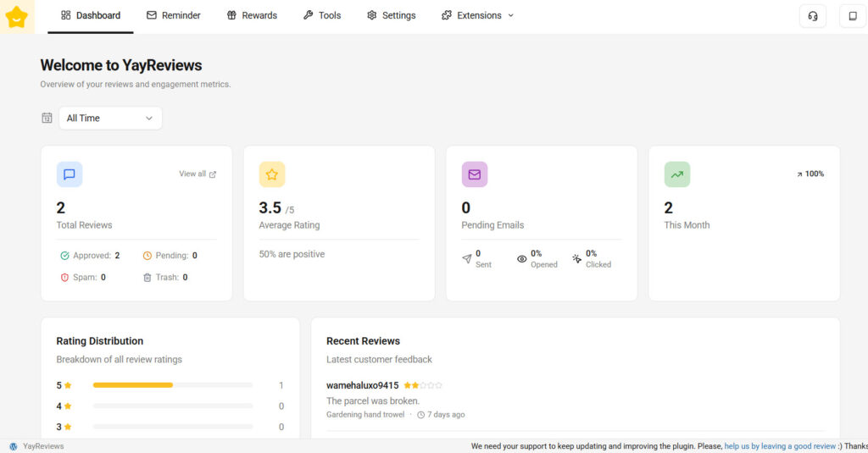The height and width of the screenshot is (453, 868).
Task: Click the 5 star row label
Action: click(64, 385)
